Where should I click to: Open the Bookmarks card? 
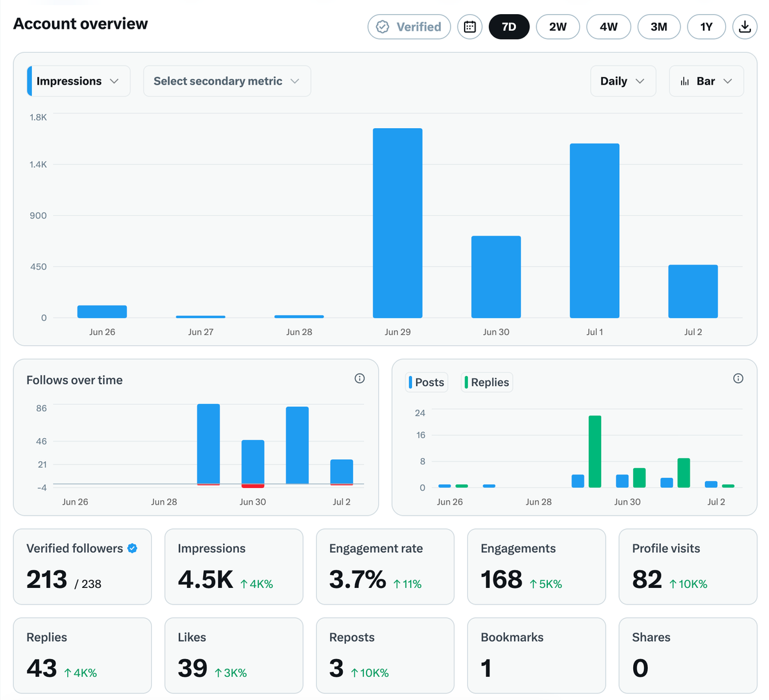pyautogui.click(x=536, y=655)
